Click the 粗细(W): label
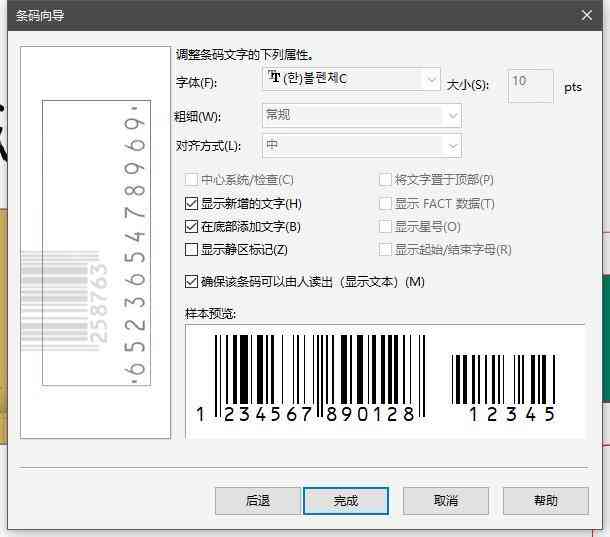 click(198, 116)
